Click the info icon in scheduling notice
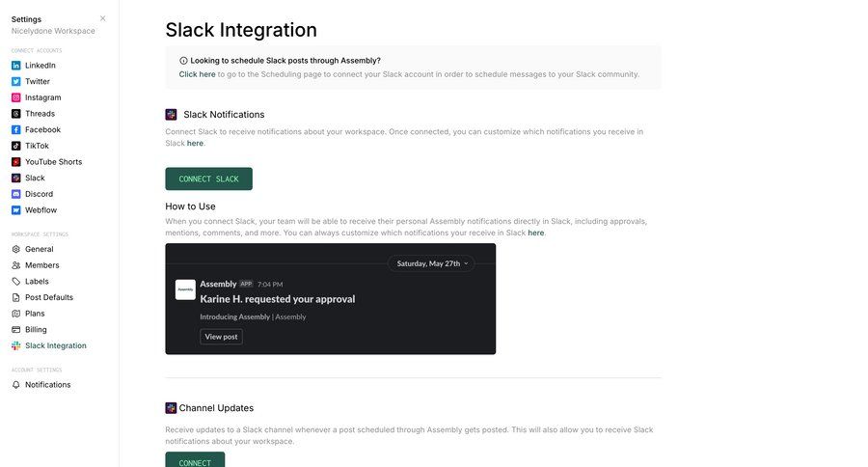868x467 pixels. pyautogui.click(x=183, y=61)
